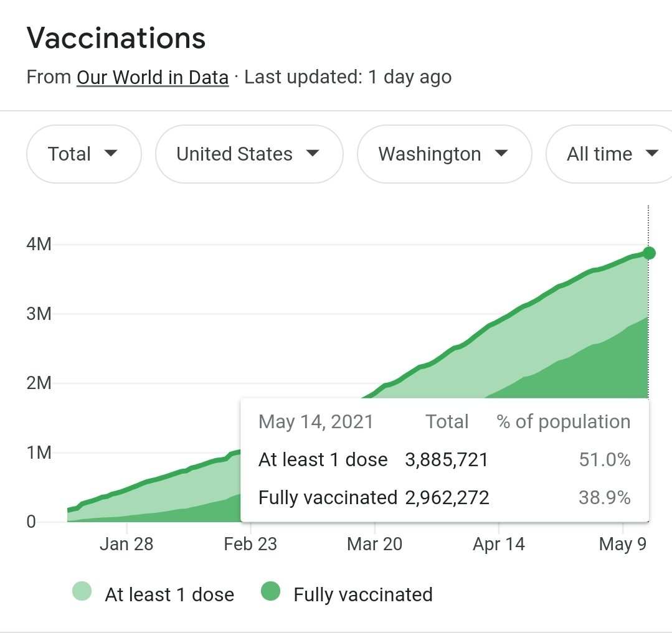Open the All time range dropdown
Screen dimensions: 672x633
pyautogui.click(x=609, y=154)
